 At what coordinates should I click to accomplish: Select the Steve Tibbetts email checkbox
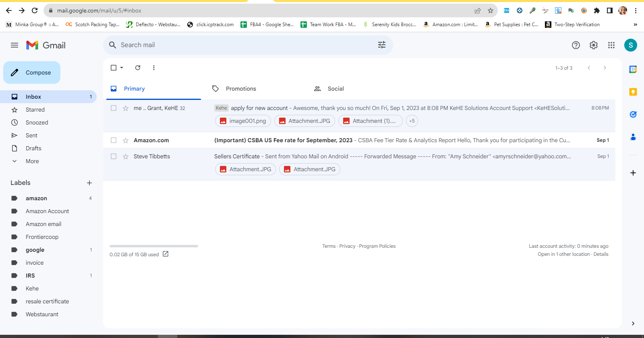click(114, 156)
